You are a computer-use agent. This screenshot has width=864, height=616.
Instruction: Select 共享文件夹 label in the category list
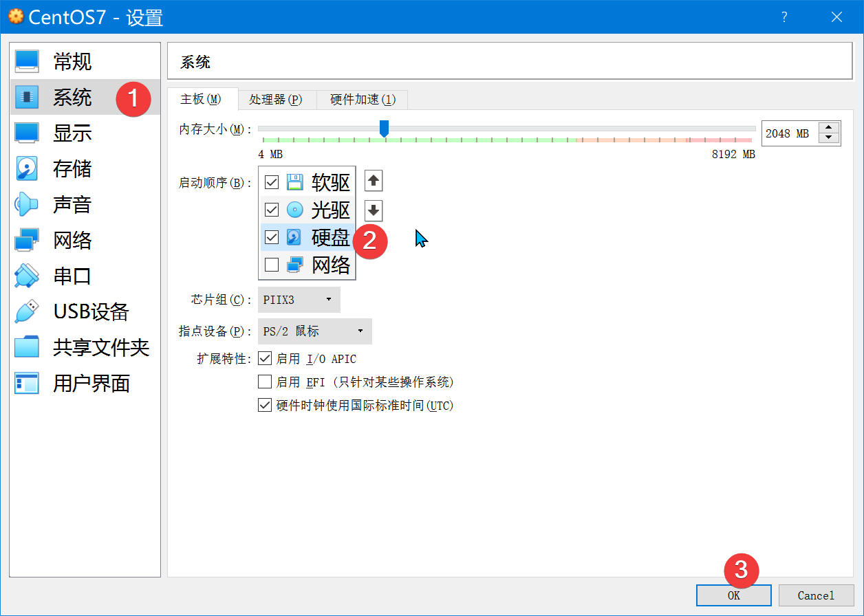click(101, 347)
